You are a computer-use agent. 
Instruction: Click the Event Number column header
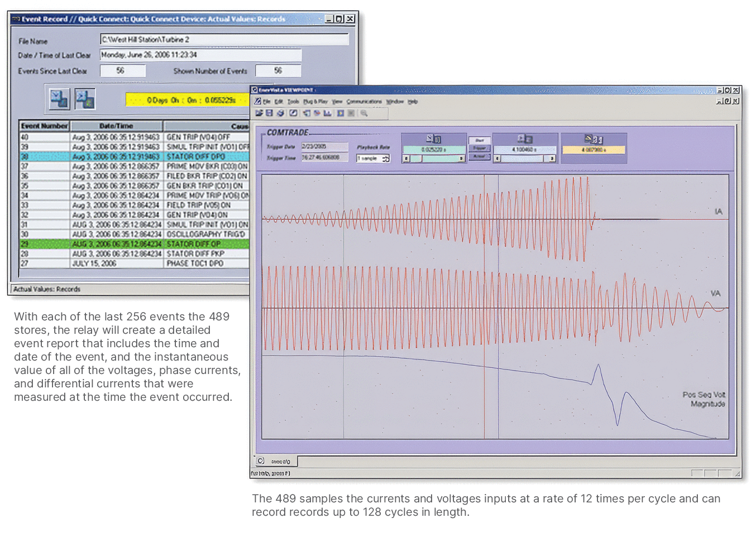tap(45, 126)
